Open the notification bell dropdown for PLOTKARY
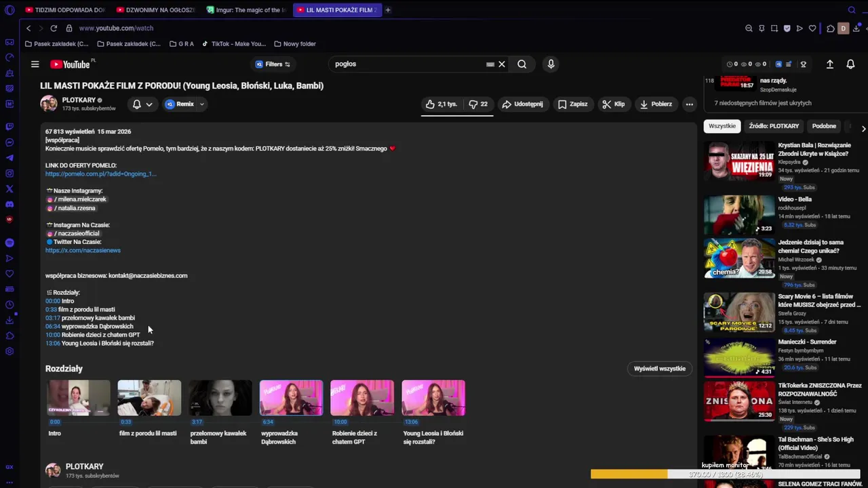Viewport: 868px width, 488px height. coord(142,104)
